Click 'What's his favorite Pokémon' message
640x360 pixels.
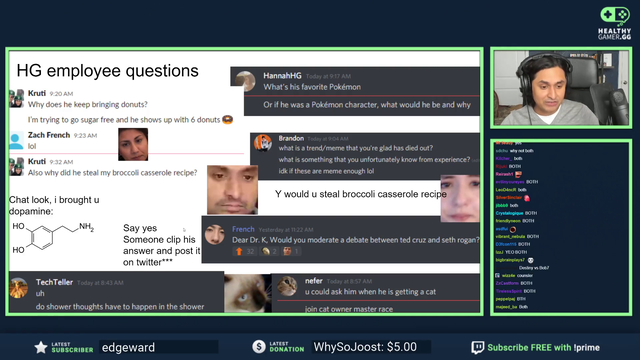(x=312, y=87)
